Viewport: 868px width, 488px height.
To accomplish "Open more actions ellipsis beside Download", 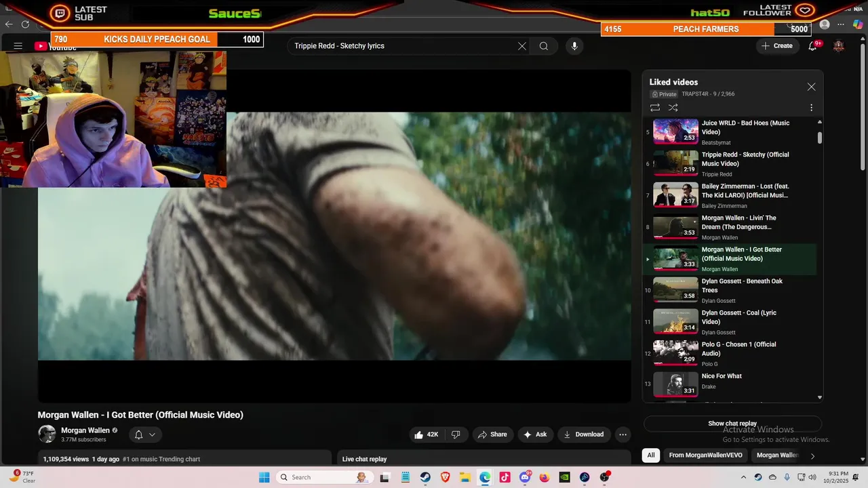I will pyautogui.click(x=623, y=434).
